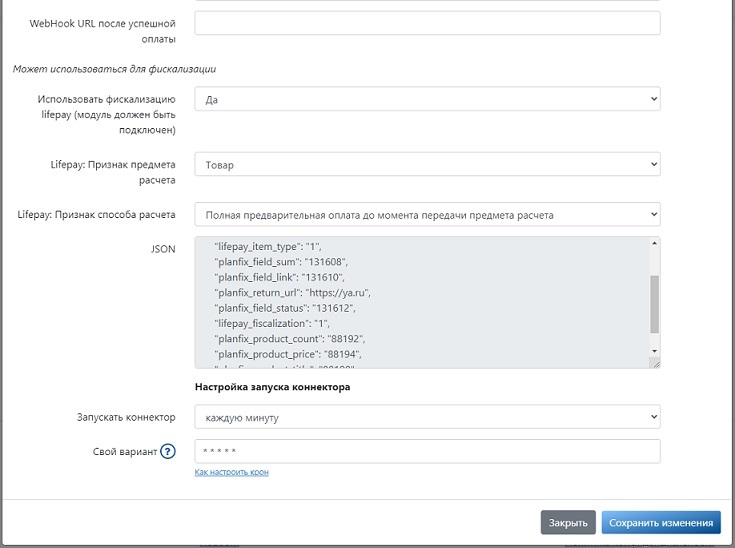
Task: Click the JSON textarea scrollbar thumb
Action: tap(654, 304)
